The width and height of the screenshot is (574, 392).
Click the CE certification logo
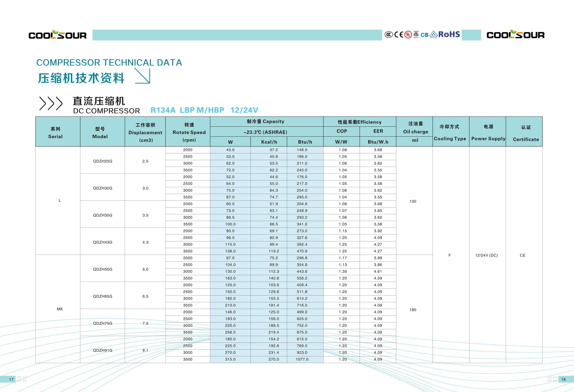click(x=399, y=35)
